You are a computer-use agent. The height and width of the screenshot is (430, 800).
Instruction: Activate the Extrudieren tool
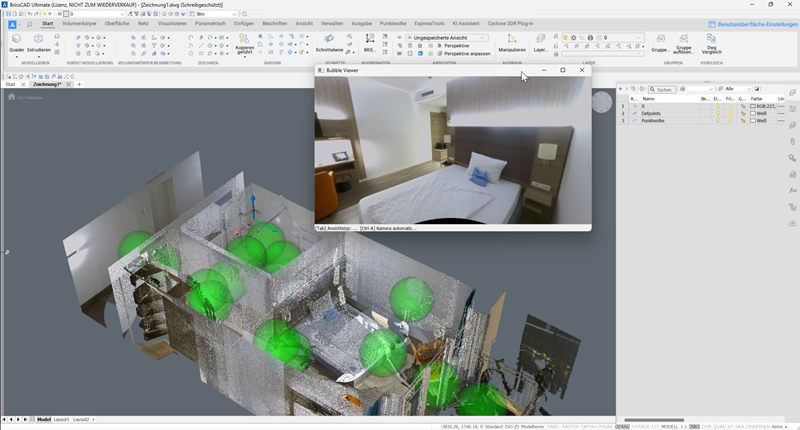[x=39, y=42]
